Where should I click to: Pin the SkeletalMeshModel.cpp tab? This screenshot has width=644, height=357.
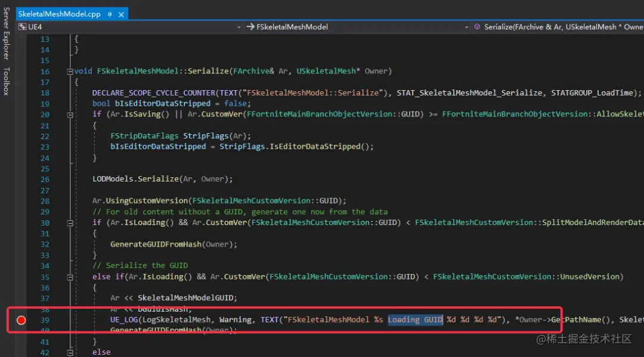110,14
